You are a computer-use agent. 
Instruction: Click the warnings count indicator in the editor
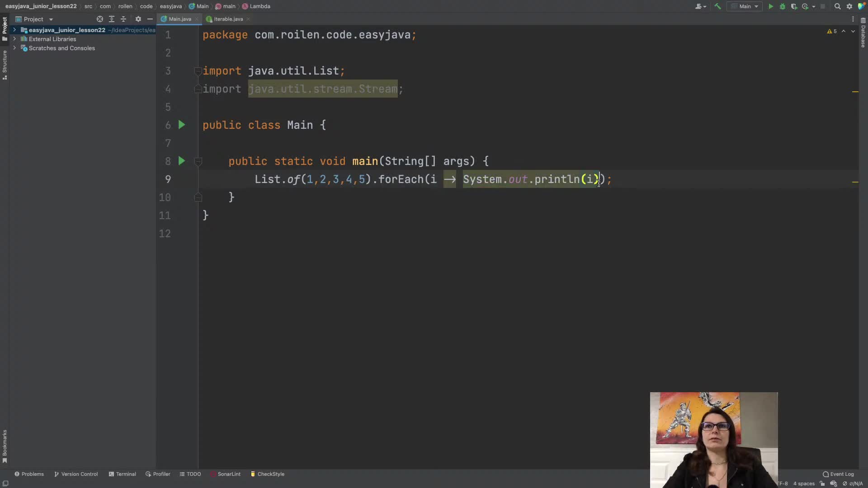832,31
